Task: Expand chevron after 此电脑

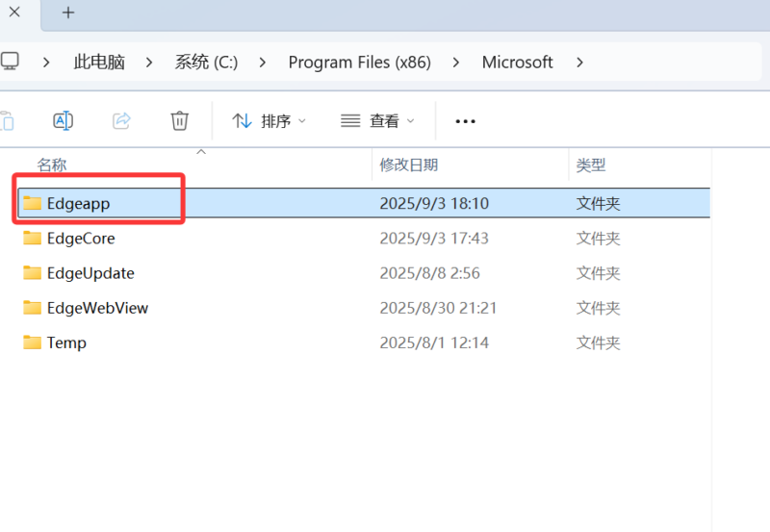Action: click(x=149, y=63)
